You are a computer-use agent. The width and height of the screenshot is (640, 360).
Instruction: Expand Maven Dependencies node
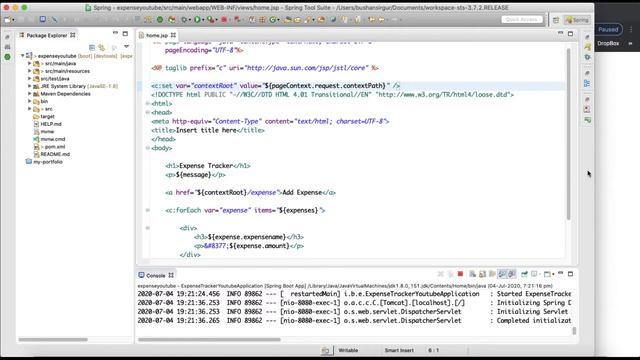tap(29, 93)
